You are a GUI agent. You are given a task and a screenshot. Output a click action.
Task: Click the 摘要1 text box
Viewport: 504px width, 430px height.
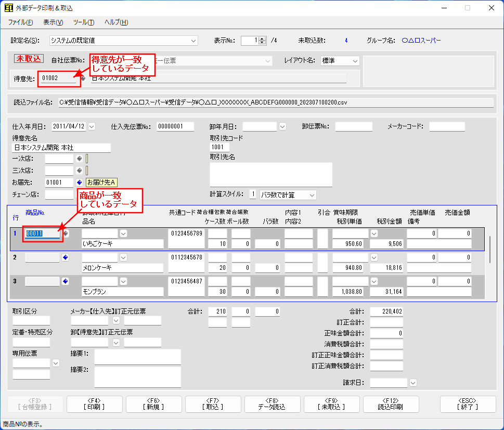tap(137, 357)
